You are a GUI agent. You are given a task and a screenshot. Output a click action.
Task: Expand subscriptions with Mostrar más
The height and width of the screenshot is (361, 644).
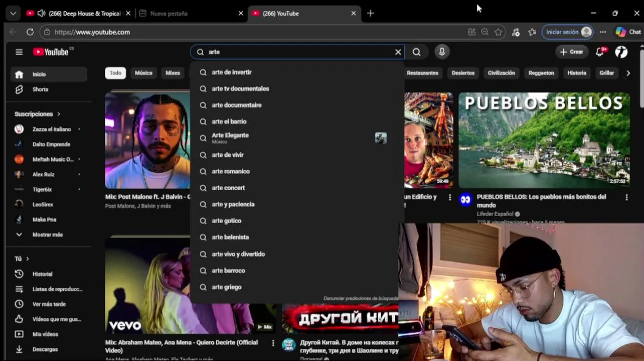click(48, 235)
